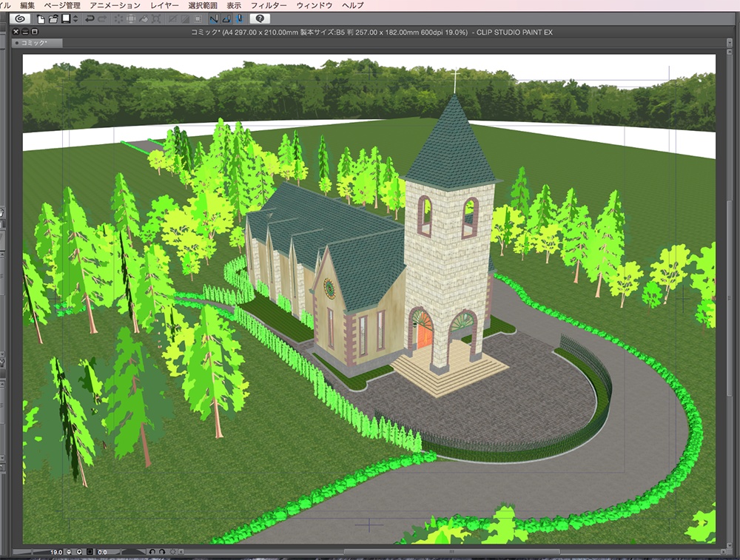Open the 表示 menu

[x=234, y=5]
